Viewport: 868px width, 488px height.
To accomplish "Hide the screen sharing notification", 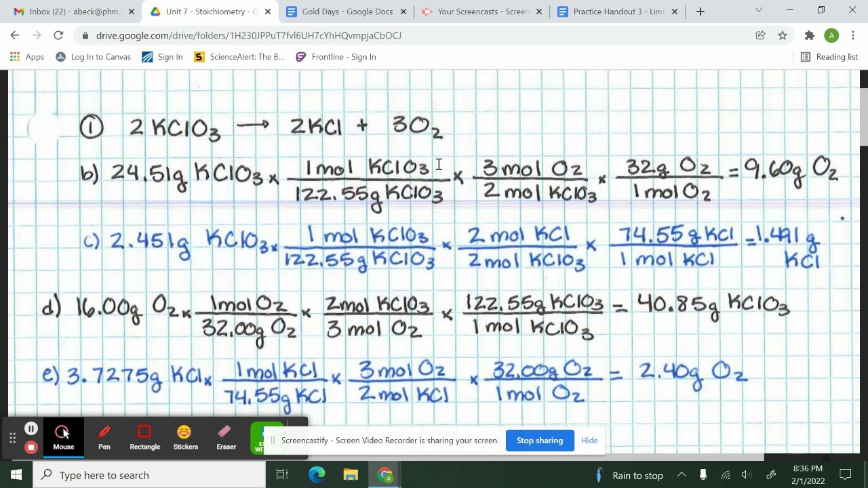I will (589, 441).
